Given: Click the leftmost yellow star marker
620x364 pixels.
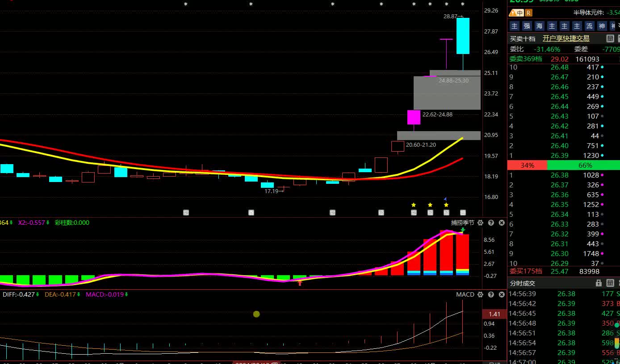Looking at the screenshot, I should pyautogui.click(x=414, y=205).
